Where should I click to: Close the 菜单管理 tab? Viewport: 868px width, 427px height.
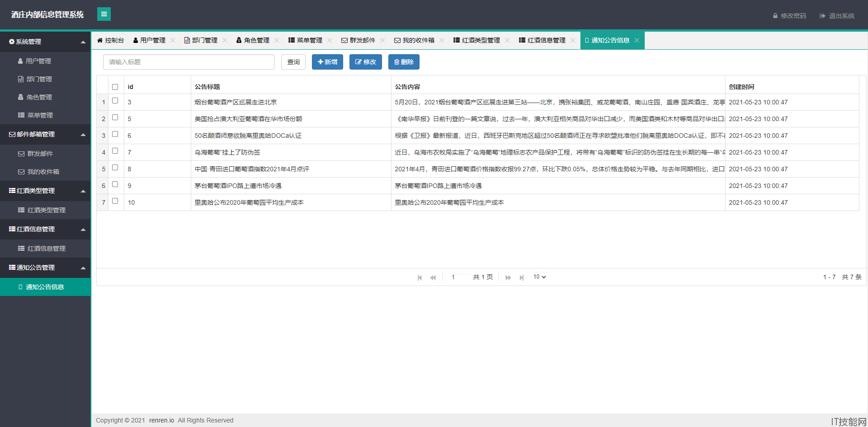click(330, 40)
